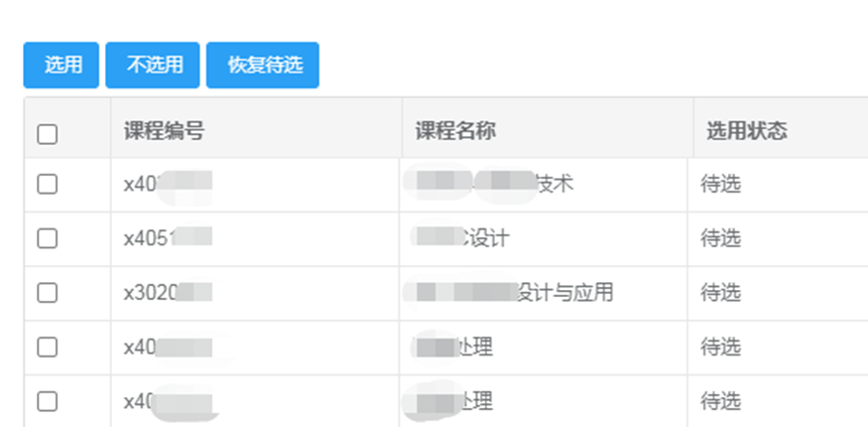Viewport: 868px width, 427px height.
Task: Click the 课程编号 column header
Action: (x=164, y=131)
